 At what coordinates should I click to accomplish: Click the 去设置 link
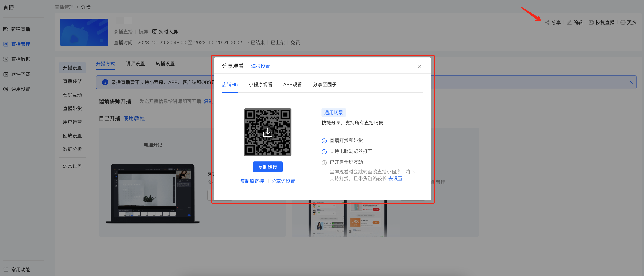395,179
